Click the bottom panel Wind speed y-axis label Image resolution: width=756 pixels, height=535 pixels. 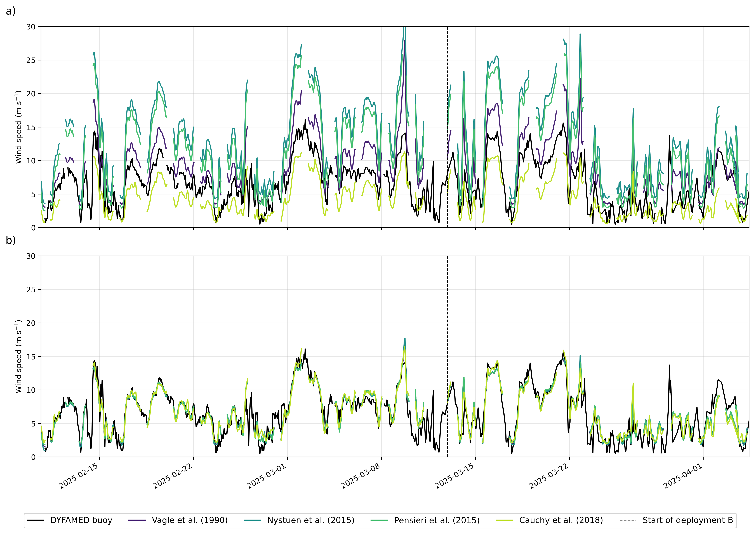coord(18,356)
